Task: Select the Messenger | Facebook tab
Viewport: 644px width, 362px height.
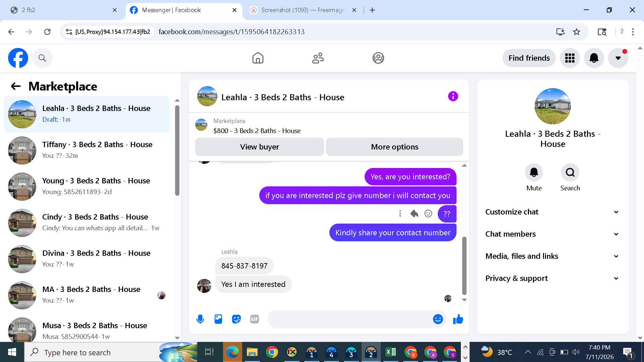Action: (184, 10)
